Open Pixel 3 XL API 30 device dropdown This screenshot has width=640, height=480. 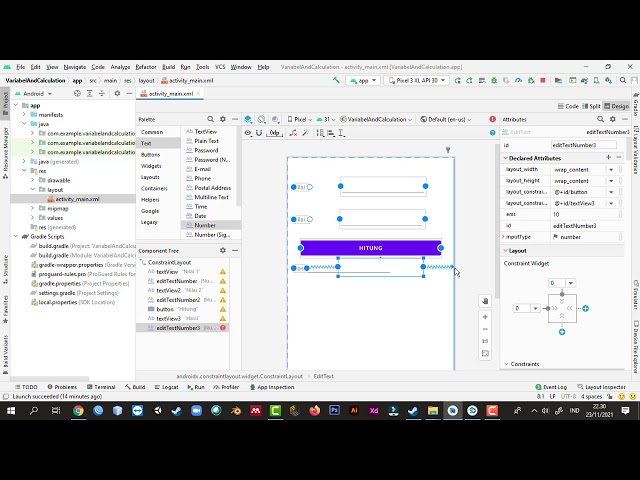pos(416,80)
